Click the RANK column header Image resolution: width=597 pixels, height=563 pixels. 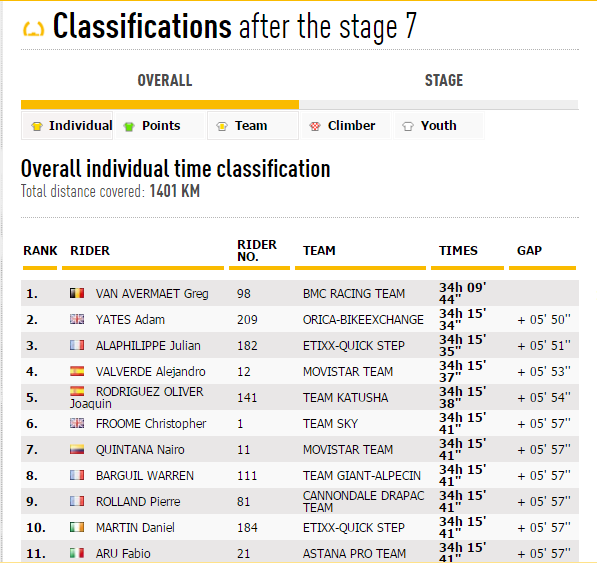(x=40, y=250)
